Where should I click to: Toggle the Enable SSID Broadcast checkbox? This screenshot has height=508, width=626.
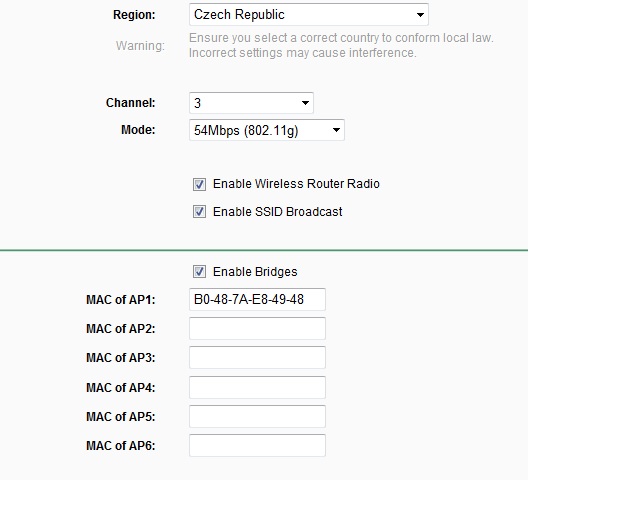[x=200, y=212]
